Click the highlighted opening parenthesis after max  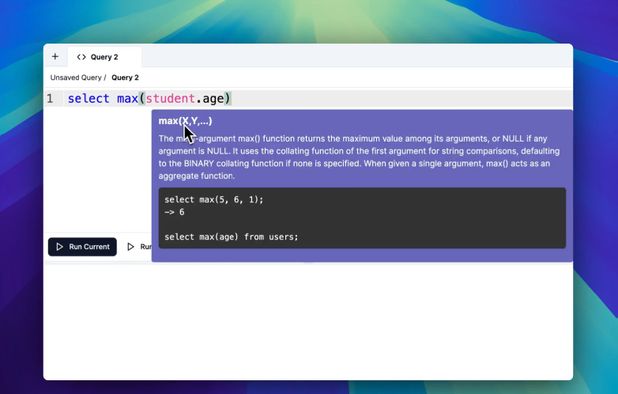pyautogui.click(x=142, y=98)
